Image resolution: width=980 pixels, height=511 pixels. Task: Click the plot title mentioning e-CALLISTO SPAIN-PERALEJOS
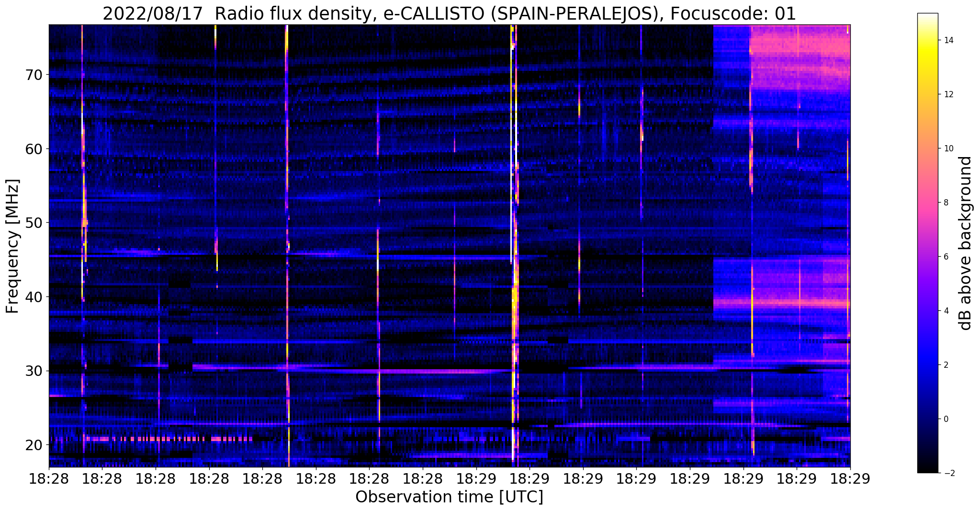(449, 13)
